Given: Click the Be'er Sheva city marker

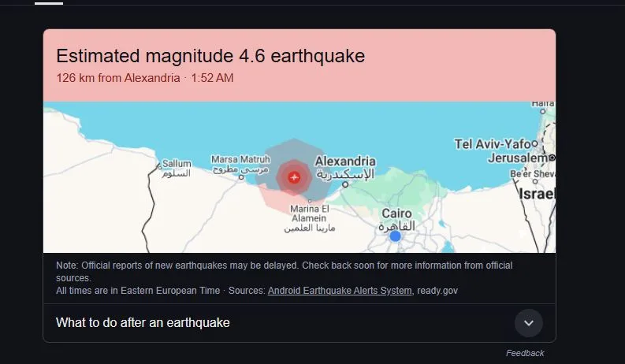Looking at the screenshot, I should (x=535, y=181).
